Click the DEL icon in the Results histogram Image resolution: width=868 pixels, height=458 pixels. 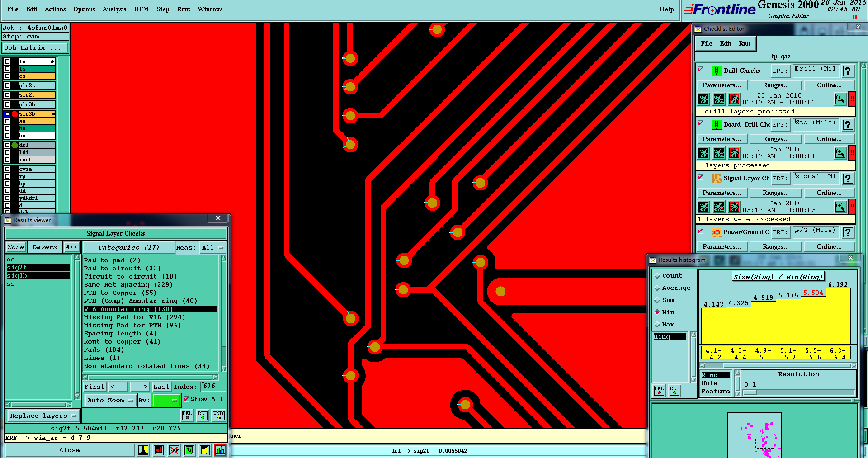point(659,390)
